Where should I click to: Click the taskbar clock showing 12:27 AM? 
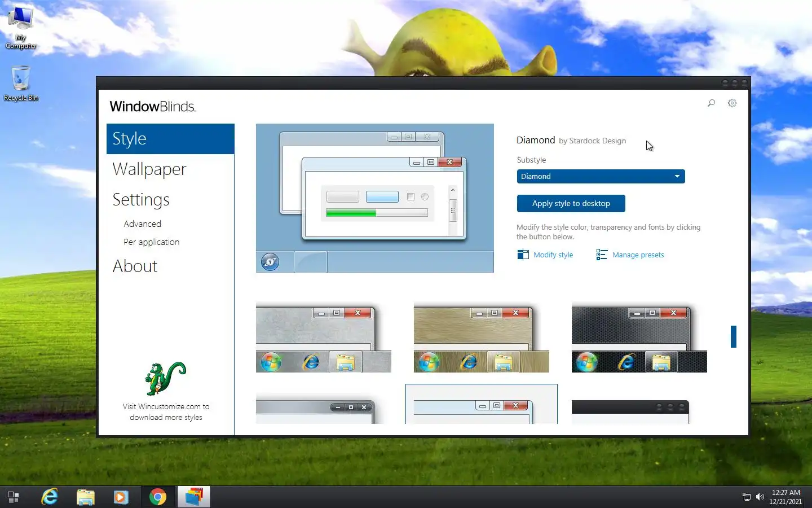pos(785,497)
